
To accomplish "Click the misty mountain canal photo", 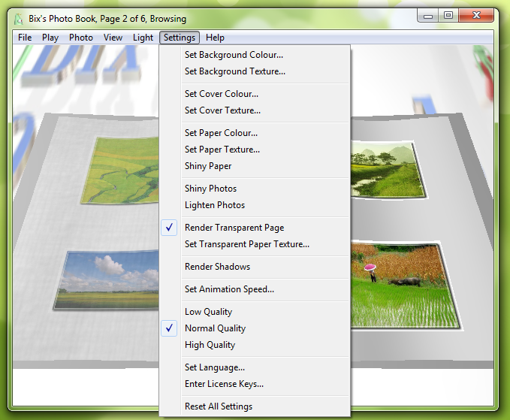I will 388,169.
